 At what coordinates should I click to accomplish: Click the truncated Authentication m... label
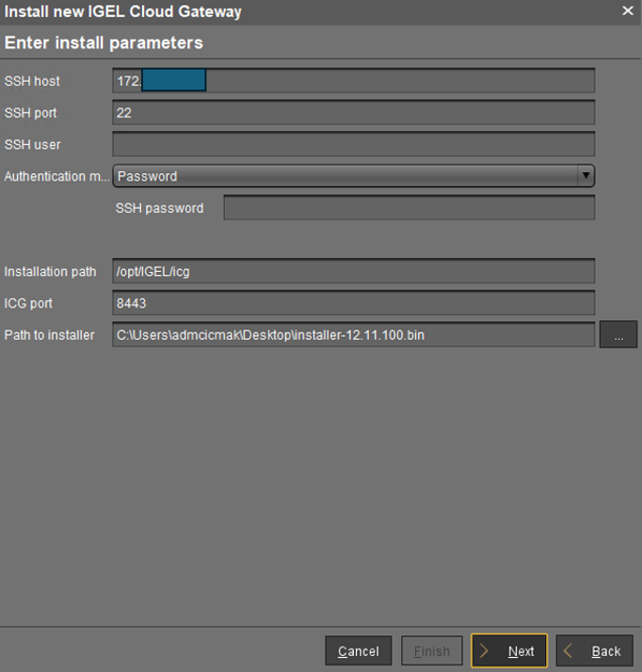56,177
